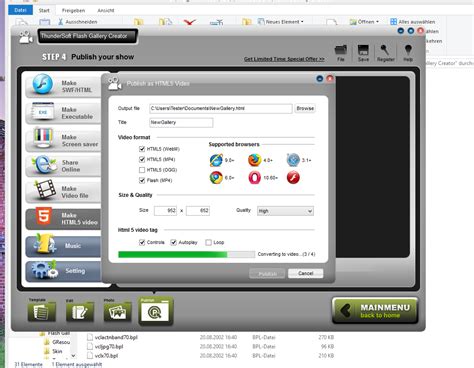Click the width size field 952
474x368 pixels.
[165, 211]
